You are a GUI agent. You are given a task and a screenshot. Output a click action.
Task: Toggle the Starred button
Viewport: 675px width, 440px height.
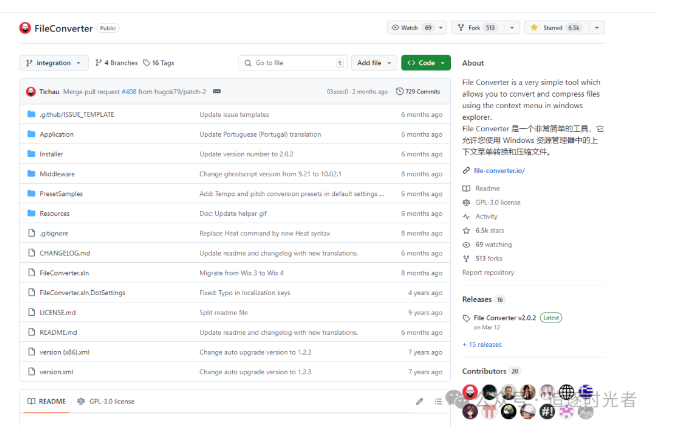(x=556, y=28)
